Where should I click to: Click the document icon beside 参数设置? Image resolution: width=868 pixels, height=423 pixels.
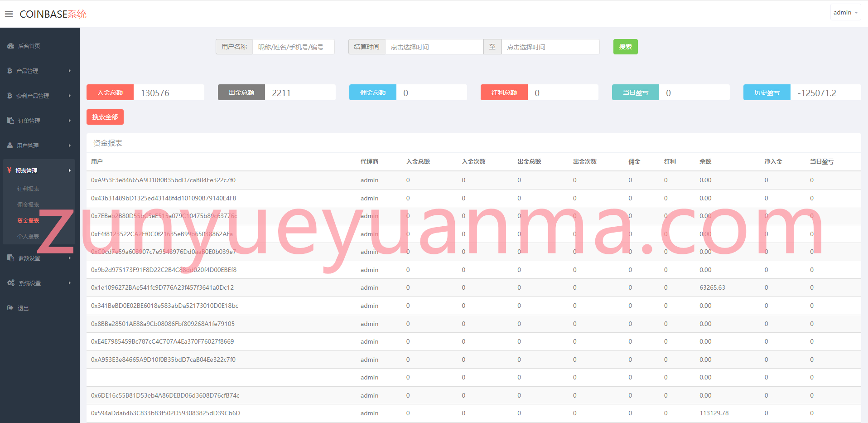click(10, 258)
